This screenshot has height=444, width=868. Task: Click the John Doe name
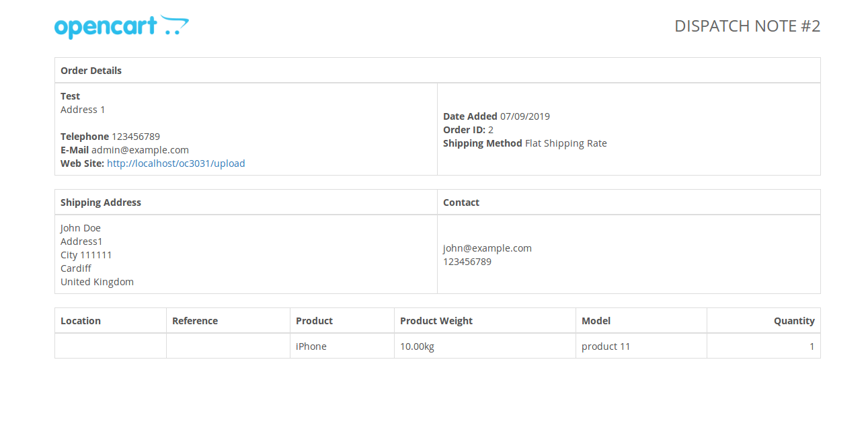tap(81, 228)
